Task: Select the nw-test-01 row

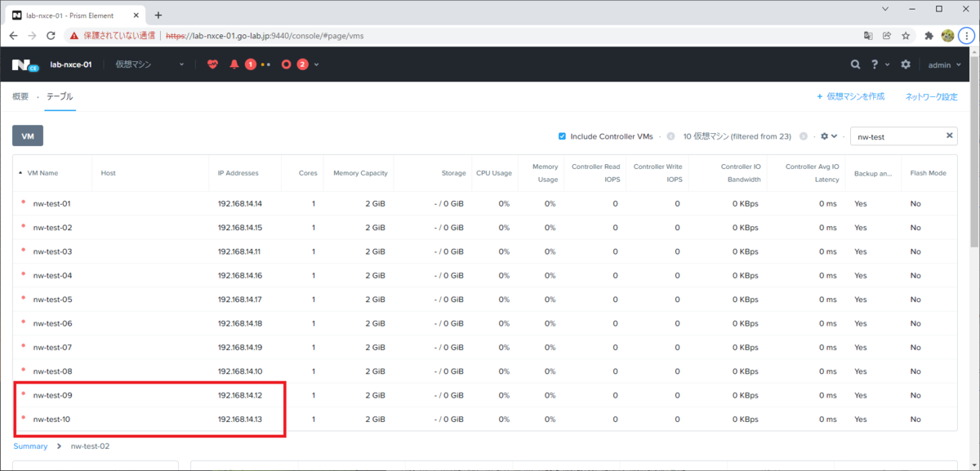Action: point(485,203)
